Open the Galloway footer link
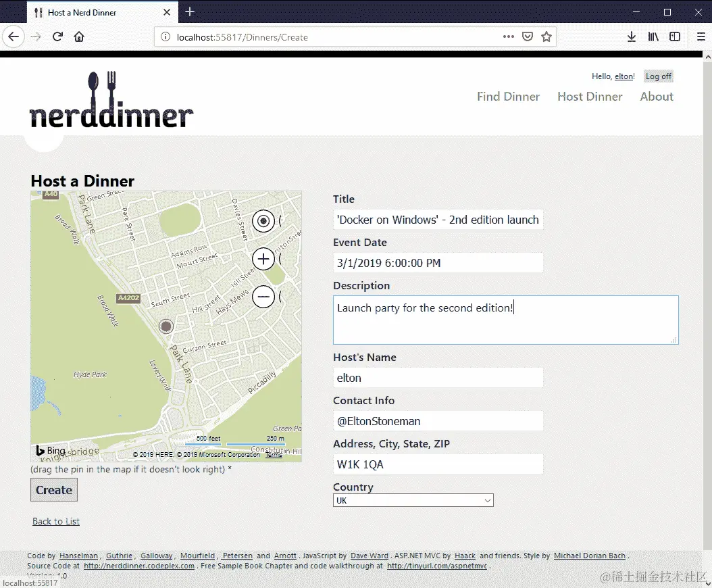The image size is (712, 588). click(156, 556)
